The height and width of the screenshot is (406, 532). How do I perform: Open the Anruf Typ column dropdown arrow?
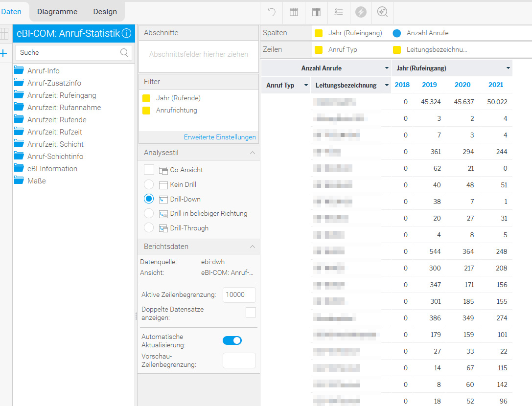[x=306, y=85]
